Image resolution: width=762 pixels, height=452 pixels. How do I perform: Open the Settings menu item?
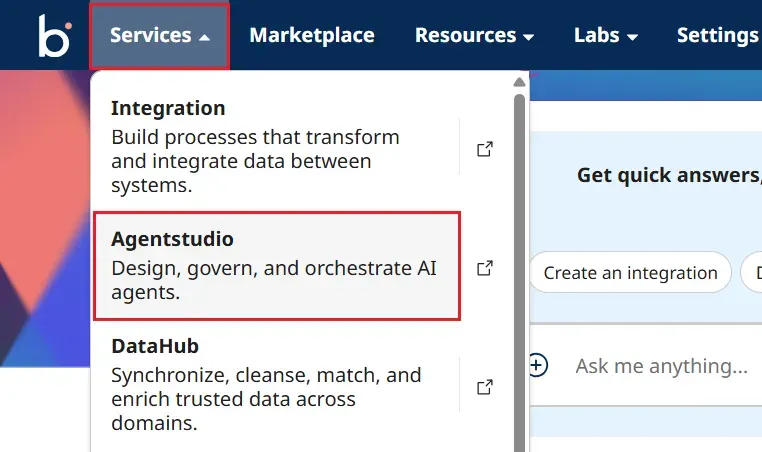717,36
